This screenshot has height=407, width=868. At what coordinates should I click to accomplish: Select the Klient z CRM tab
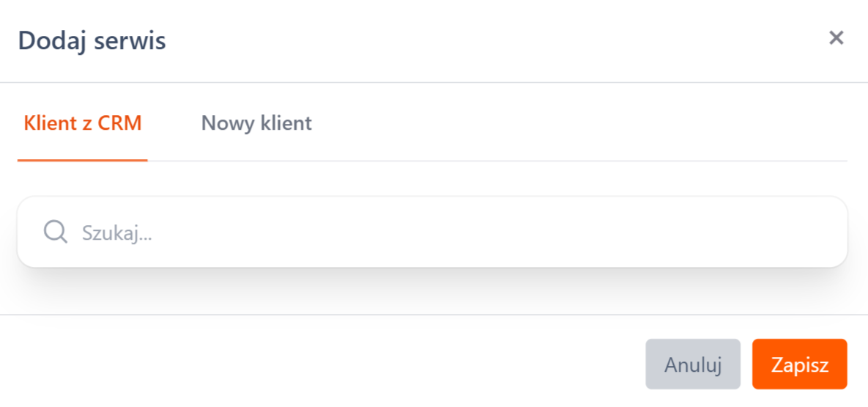[83, 123]
